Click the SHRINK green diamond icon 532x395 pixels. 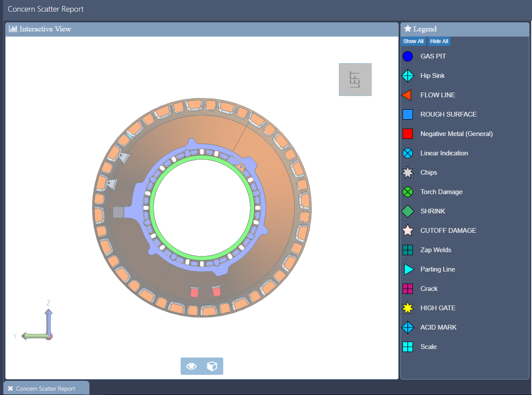pos(407,211)
